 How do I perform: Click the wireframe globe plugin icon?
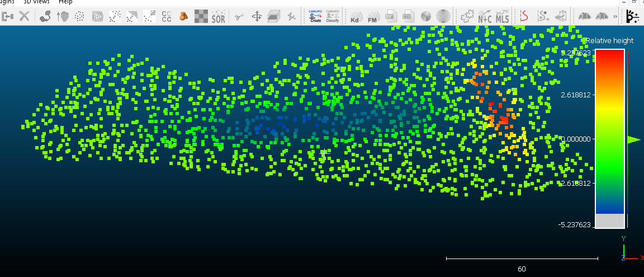443,17
